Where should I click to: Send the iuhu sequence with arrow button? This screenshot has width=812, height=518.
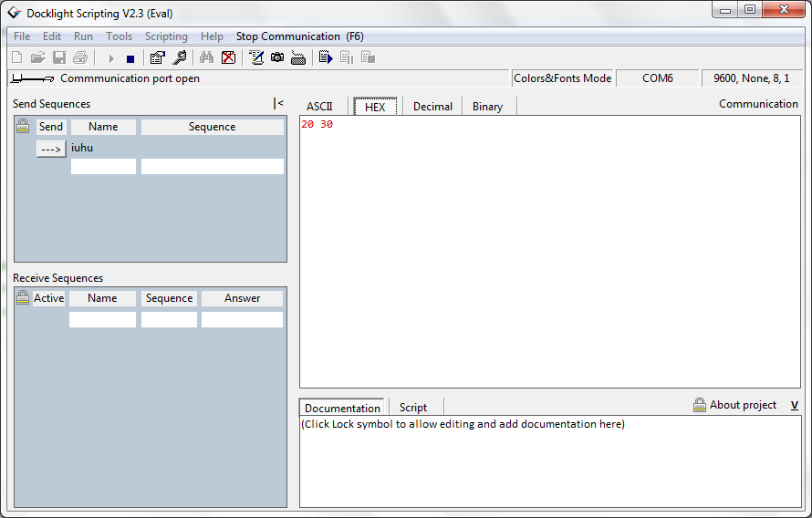(x=51, y=149)
